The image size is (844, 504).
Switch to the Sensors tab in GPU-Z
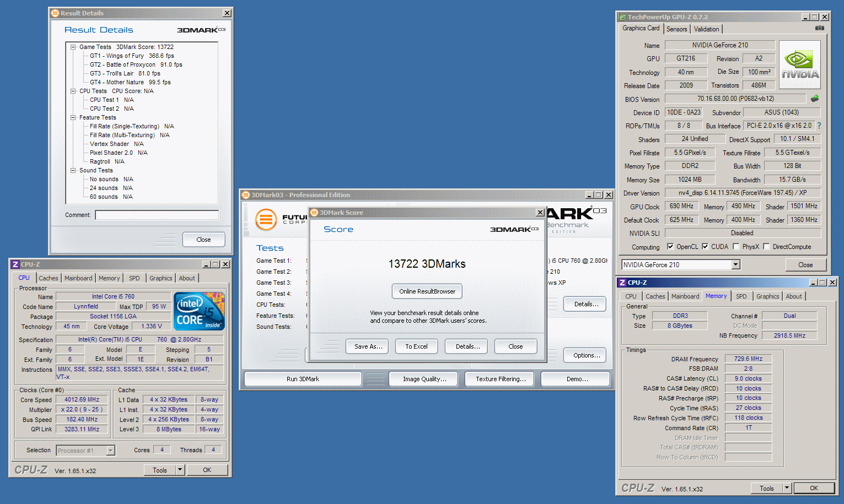(x=676, y=29)
